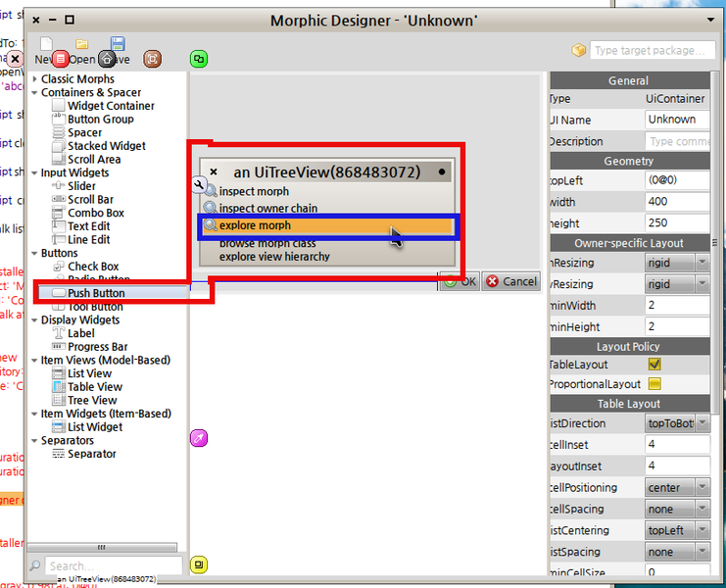726x588 pixels.
Task: Click the Save disk icon in toolbar
Action: point(118,44)
